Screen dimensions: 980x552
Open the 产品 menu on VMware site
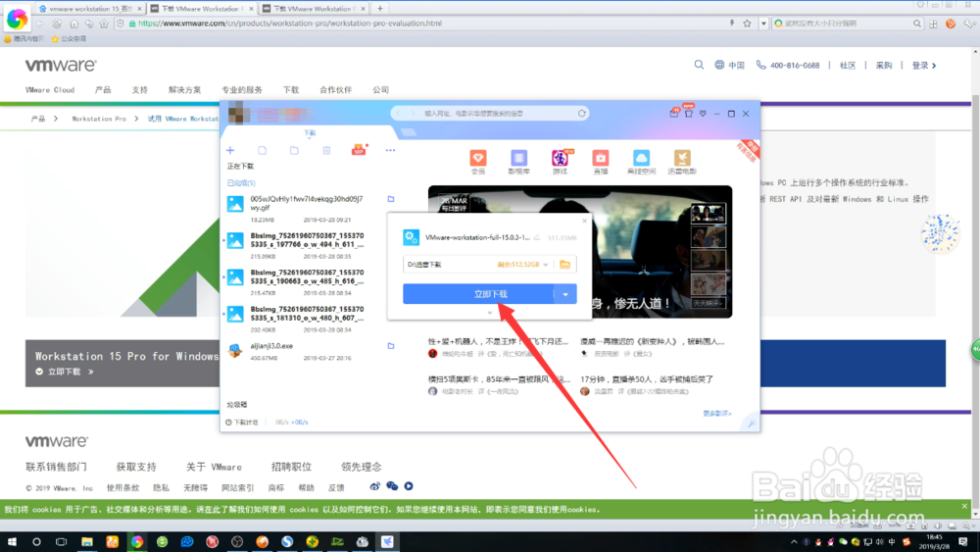[x=103, y=90]
